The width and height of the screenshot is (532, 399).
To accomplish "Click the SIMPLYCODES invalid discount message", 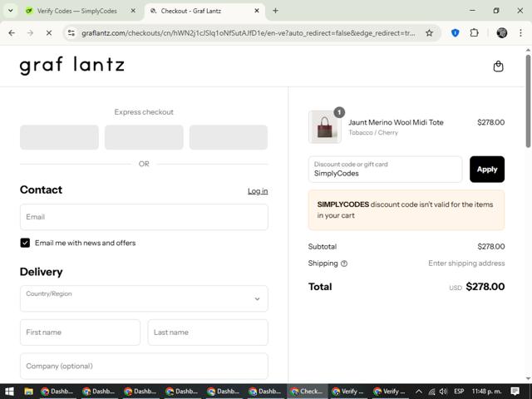I will point(406,210).
